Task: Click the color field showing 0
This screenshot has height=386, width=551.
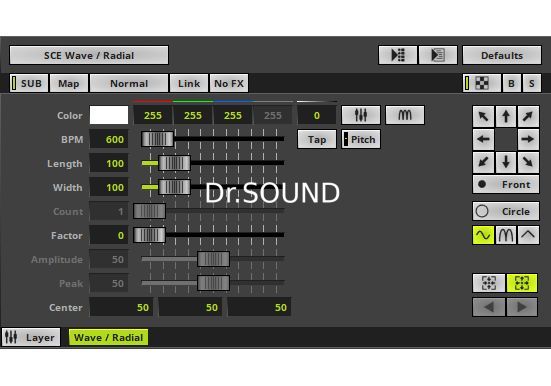Action: (x=317, y=115)
